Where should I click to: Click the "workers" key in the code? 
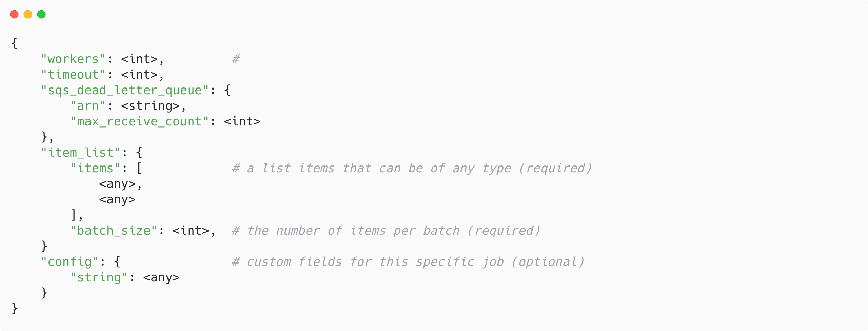pos(73,59)
